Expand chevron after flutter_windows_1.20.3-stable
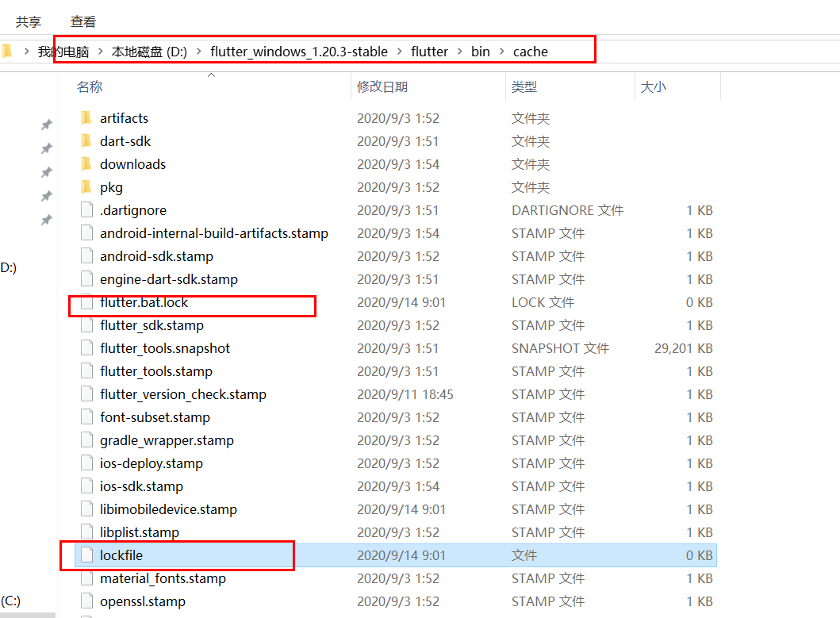This screenshot has height=618, width=840. 400,52
